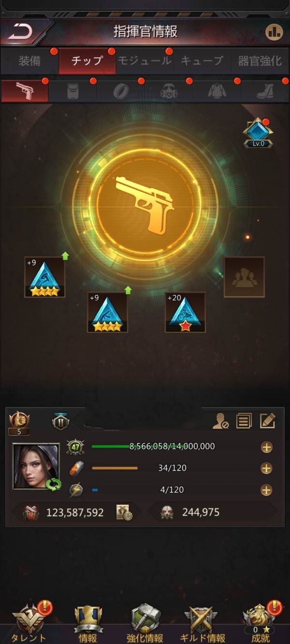
Task: Open the 装備 tab
Action: click(x=29, y=61)
